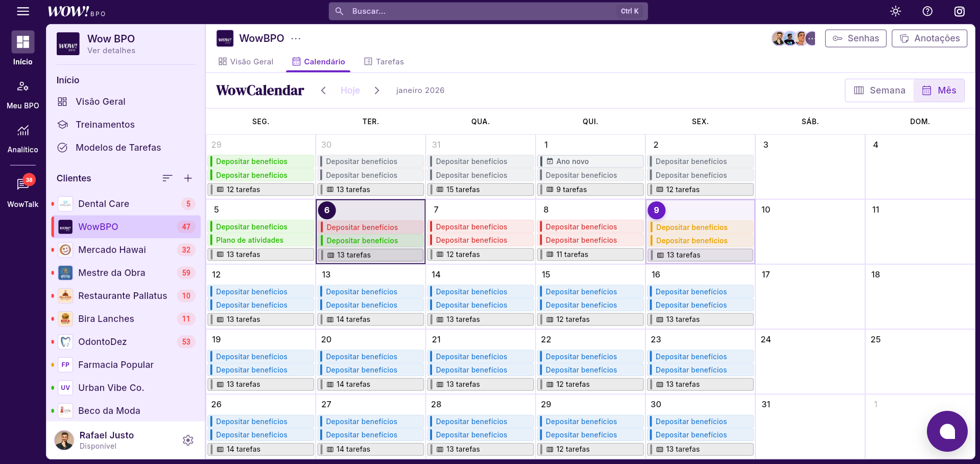Open the Instagram icon in top bar
This screenshot has width=980, height=464.
click(960, 11)
